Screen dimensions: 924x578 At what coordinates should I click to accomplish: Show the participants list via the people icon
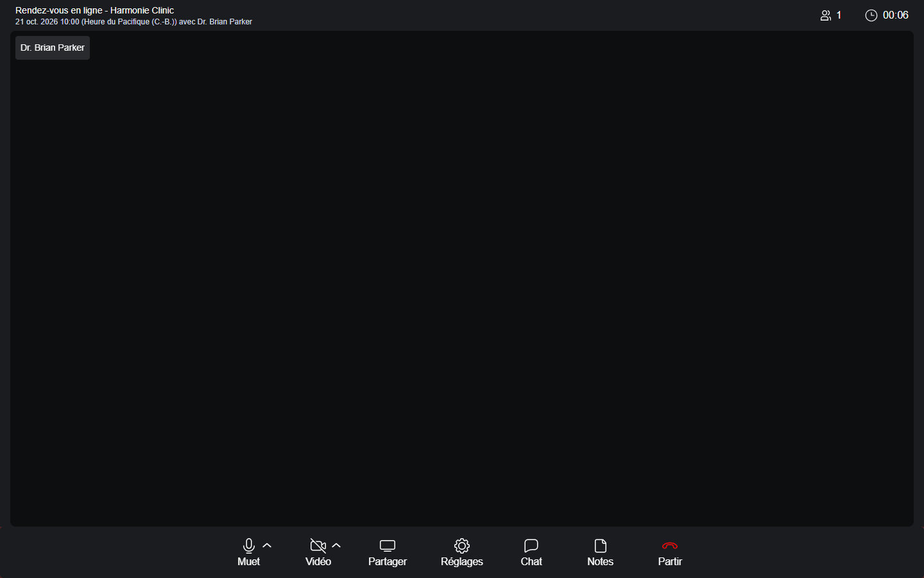pos(826,15)
